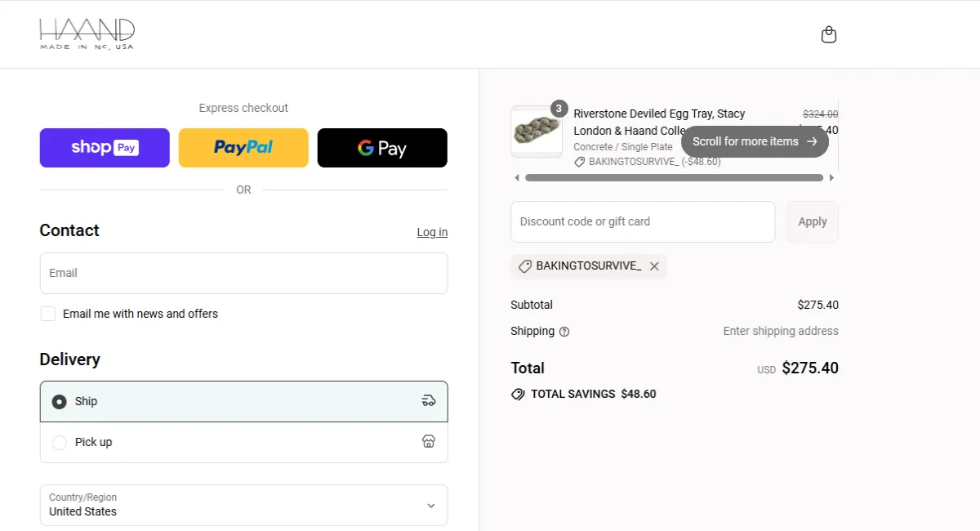This screenshot has width=980, height=531.
Task: Remove the BAKINGTOSURVIVE_ discount code
Action: point(653,265)
